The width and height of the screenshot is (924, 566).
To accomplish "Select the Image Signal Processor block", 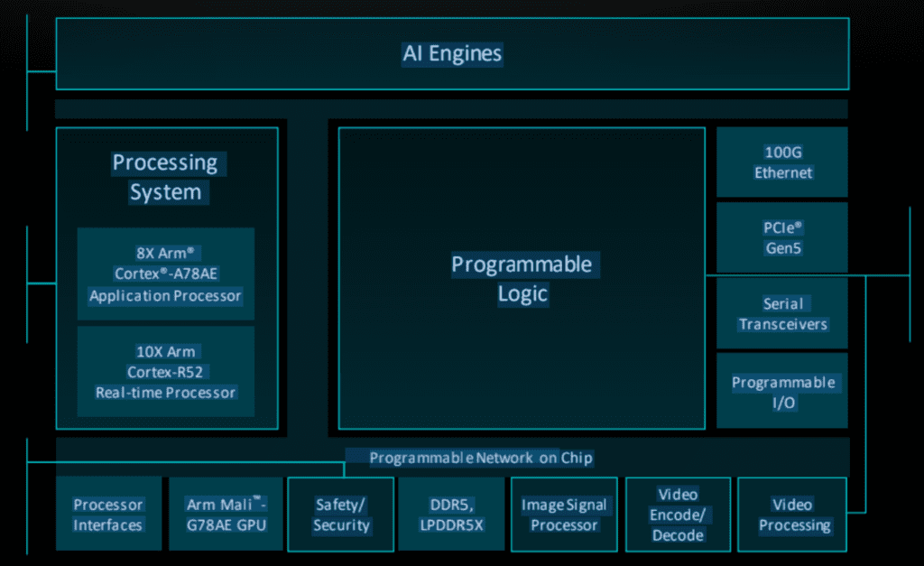I will click(564, 515).
